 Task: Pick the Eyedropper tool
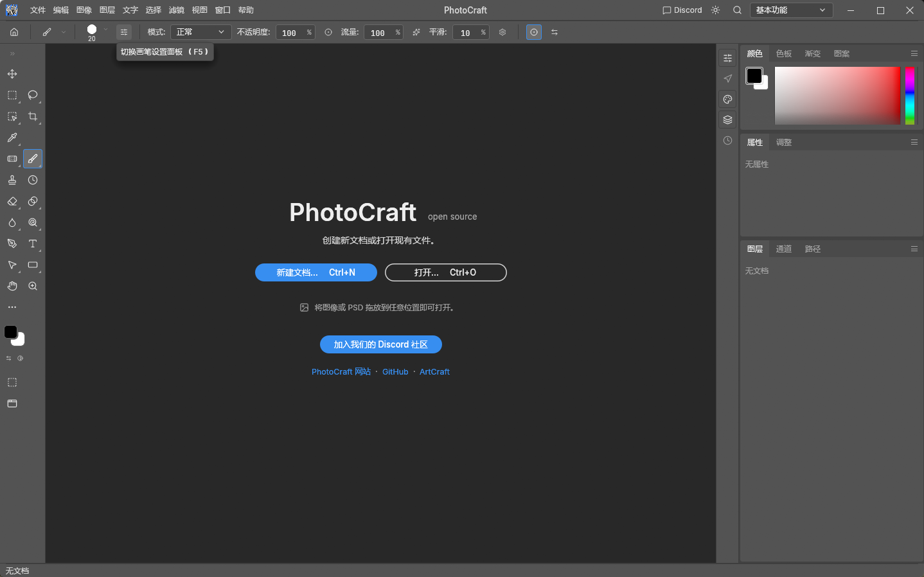pos(12,138)
